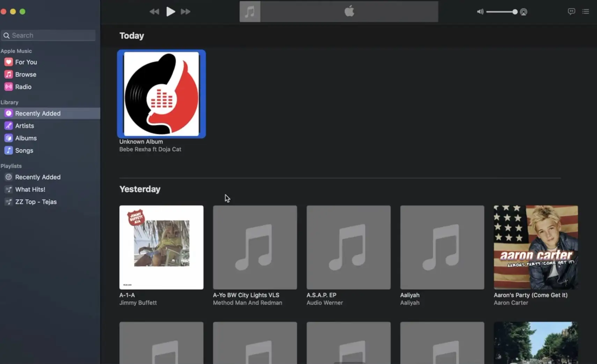Viewport: 597px width, 364px height.
Task: Show lyrics panel with speech bubble icon
Action: point(571,12)
